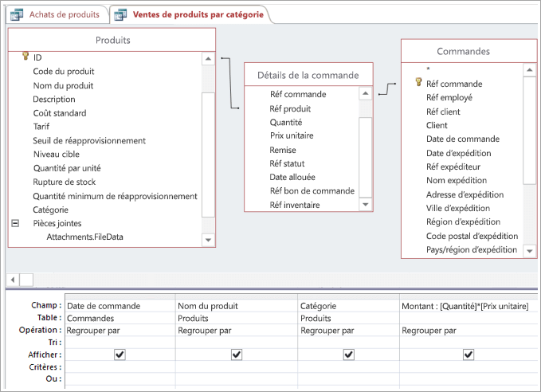541x392 pixels.
Task: Click the Champ cell Nom du produit
Action: (237, 306)
